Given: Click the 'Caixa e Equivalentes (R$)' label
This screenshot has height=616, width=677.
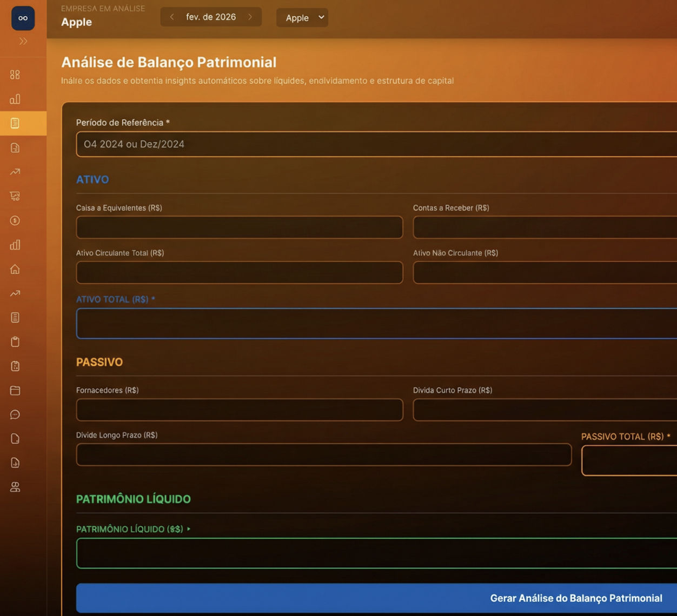Looking at the screenshot, I should [x=119, y=207].
